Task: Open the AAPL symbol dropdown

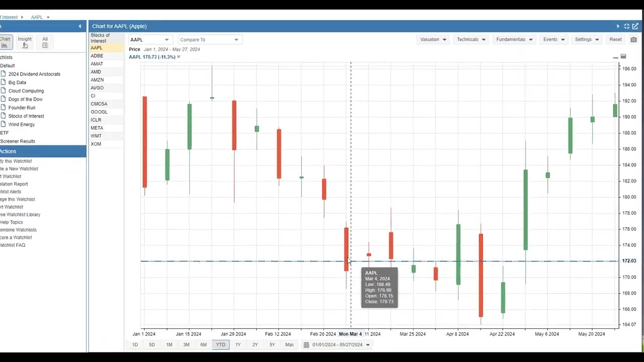Action: (x=149, y=40)
